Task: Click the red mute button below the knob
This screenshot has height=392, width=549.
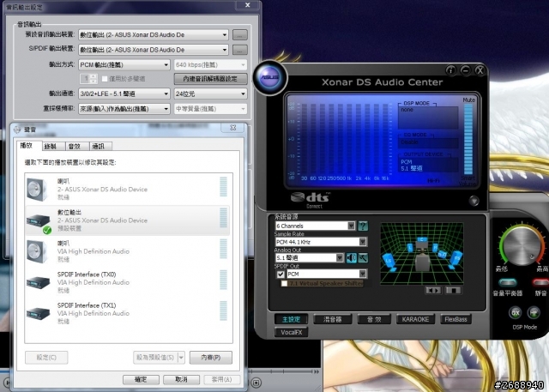Action: (x=540, y=282)
